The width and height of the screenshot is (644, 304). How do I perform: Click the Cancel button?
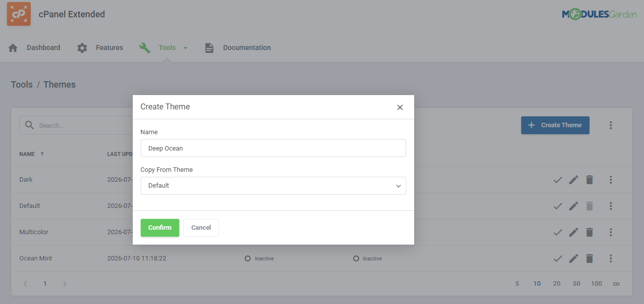(x=201, y=228)
